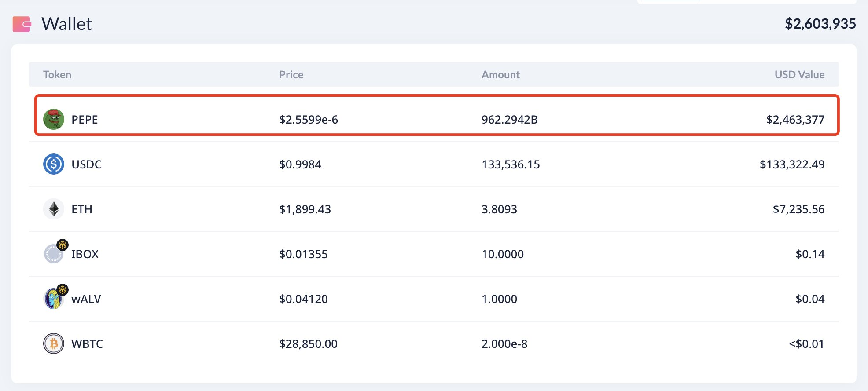868x391 pixels.
Task: Click the total balance $2,603,935
Action: [820, 24]
